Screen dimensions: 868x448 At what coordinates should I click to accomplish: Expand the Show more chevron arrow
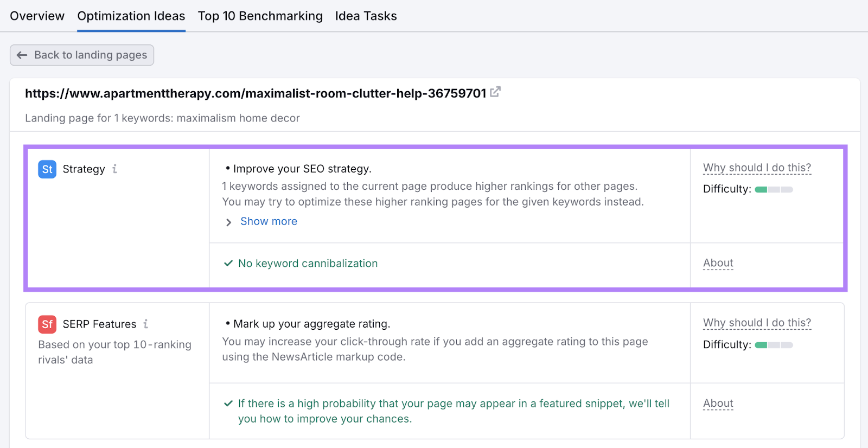(x=228, y=222)
